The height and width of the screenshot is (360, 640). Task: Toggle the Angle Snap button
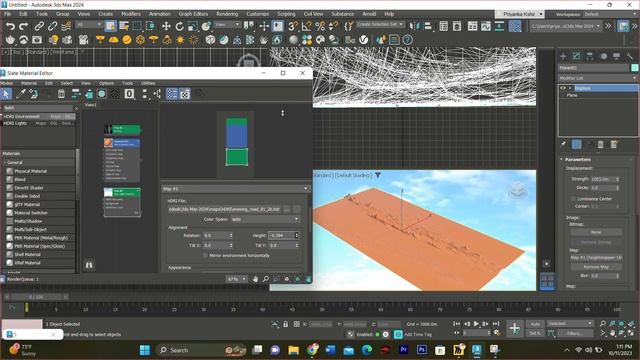click(x=306, y=27)
